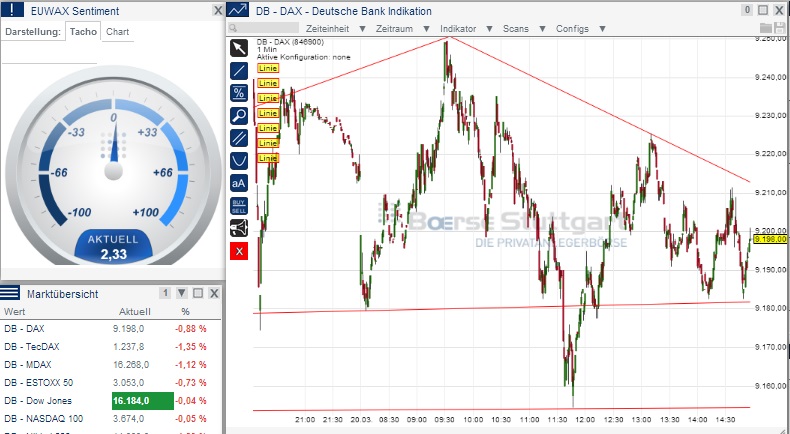Click the 1.237,8 TecDAX value
The image size is (790, 434).
click(128, 347)
